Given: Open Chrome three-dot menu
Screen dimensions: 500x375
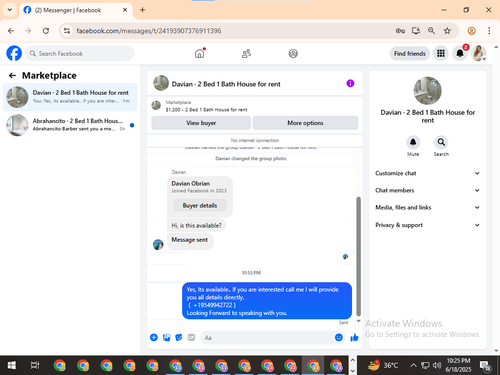Looking at the screenshot, I should point(489,31).
